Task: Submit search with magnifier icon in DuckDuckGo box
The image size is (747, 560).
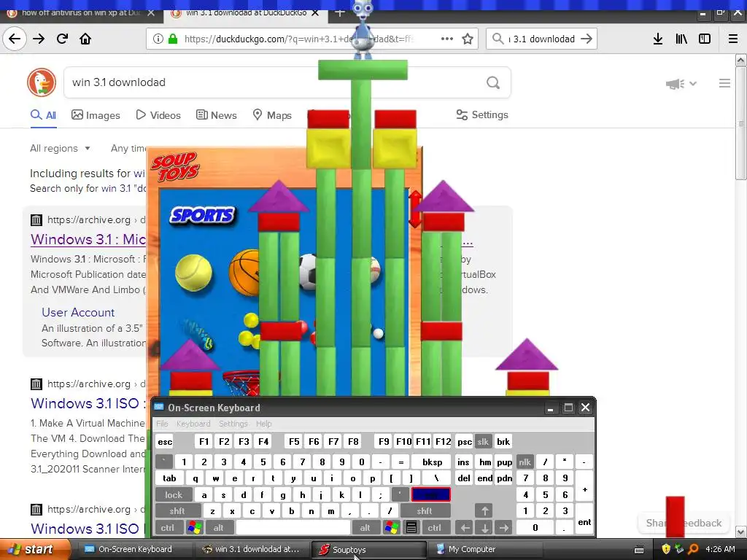Action: [493, 83]
